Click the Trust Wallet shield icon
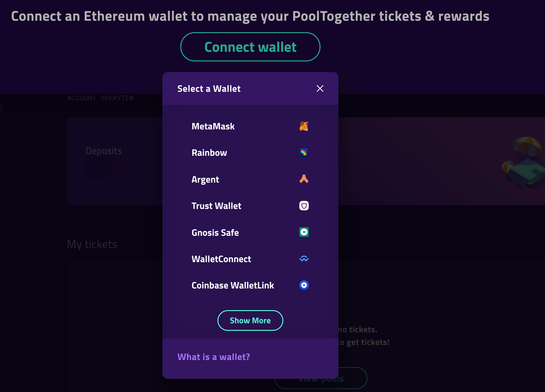Image resolution: width=545 pixels, height=392 pixels. pos(304,206)
